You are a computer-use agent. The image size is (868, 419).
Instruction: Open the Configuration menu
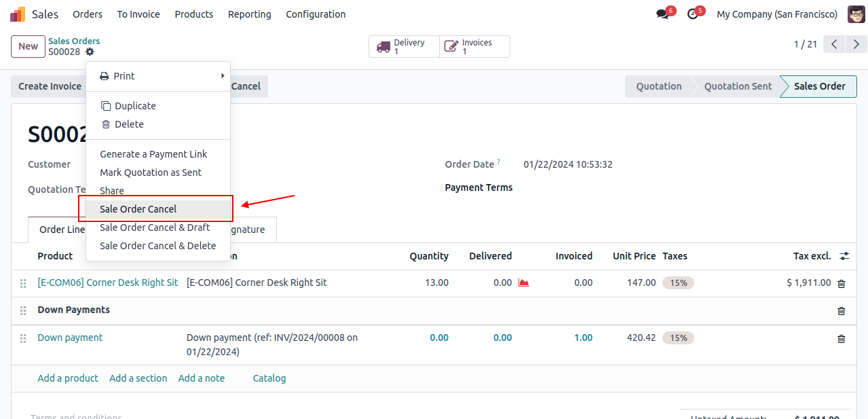316,14
